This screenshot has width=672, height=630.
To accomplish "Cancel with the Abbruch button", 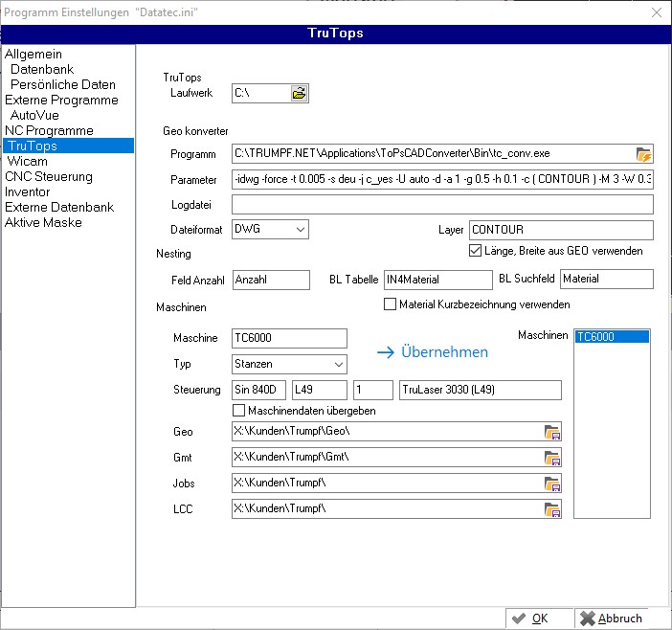I will 612,619.
